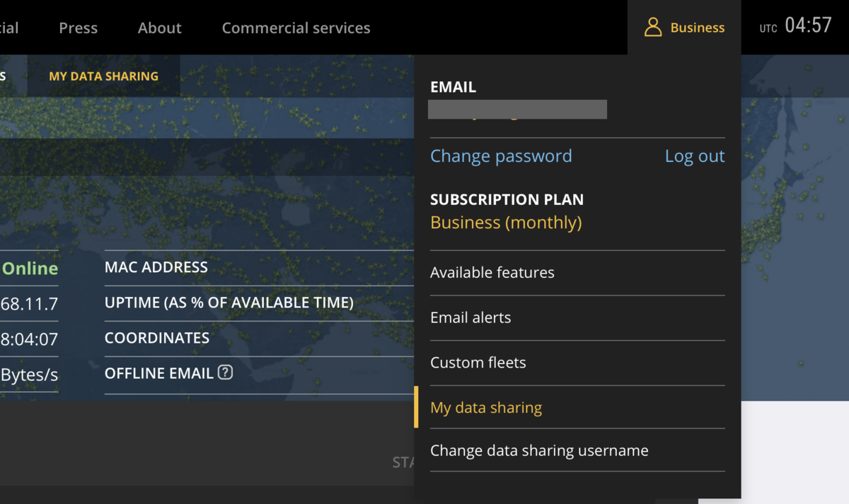Select Business (monthly) subscription plan
The height and width of the screenshot is (504, 849).
506,223
